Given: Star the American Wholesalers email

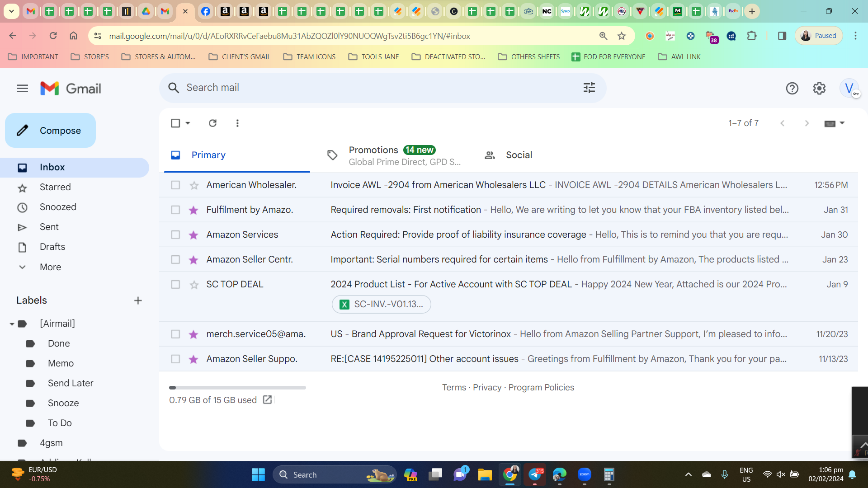Looking at the screenshot, I should click(194, 185).
